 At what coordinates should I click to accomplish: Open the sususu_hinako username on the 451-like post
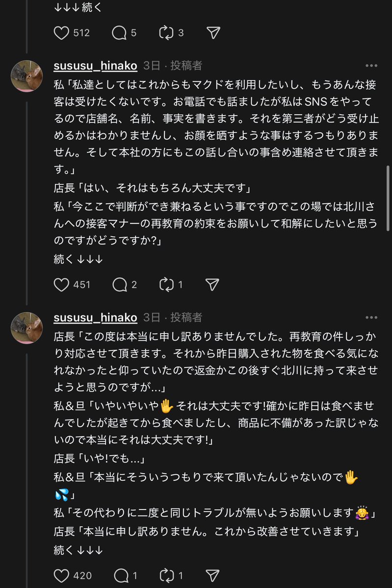(95, 66)
